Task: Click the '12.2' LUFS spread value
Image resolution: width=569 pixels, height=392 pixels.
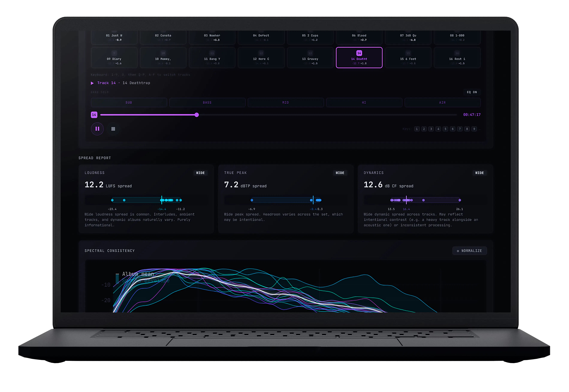Action: [x=94, y=185]
